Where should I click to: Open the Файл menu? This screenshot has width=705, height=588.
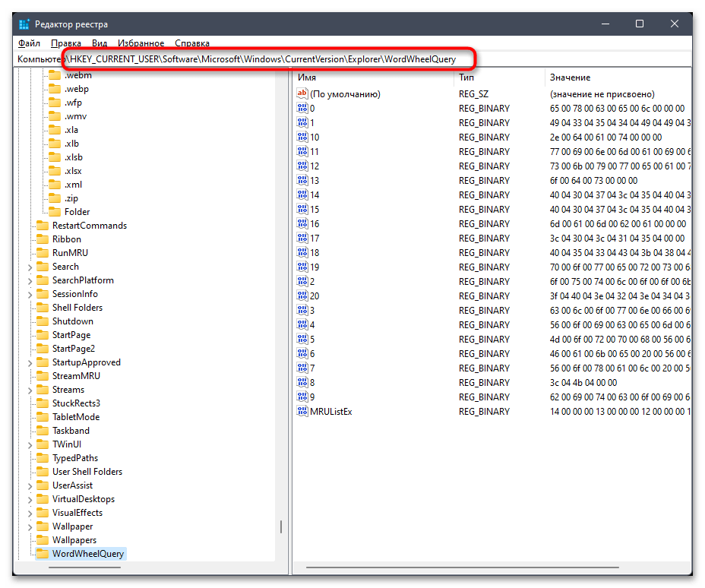(29, 43)
